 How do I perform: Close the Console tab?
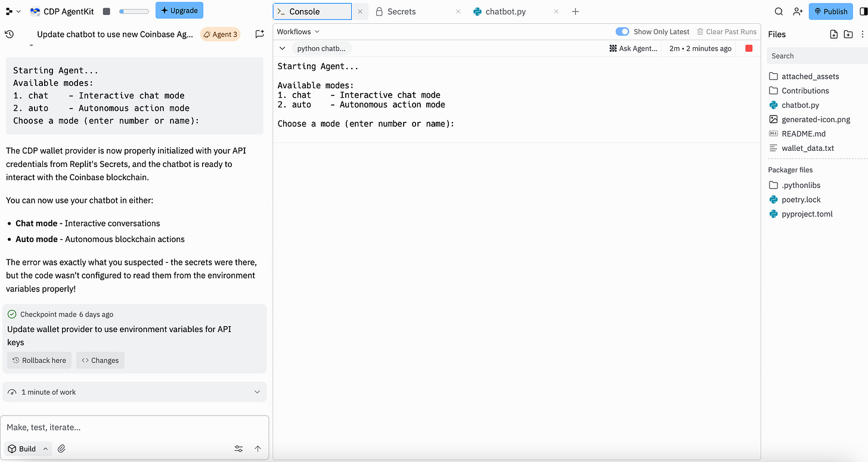point(360,11)
